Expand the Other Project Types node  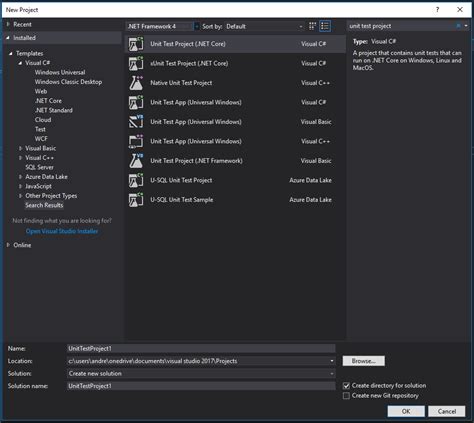point(20,196)
